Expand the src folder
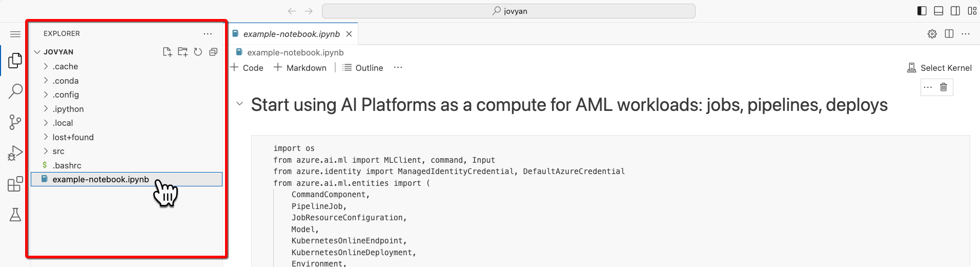This screenshot has height=267, width=980. pyautogui.click(x=58, y=151)
